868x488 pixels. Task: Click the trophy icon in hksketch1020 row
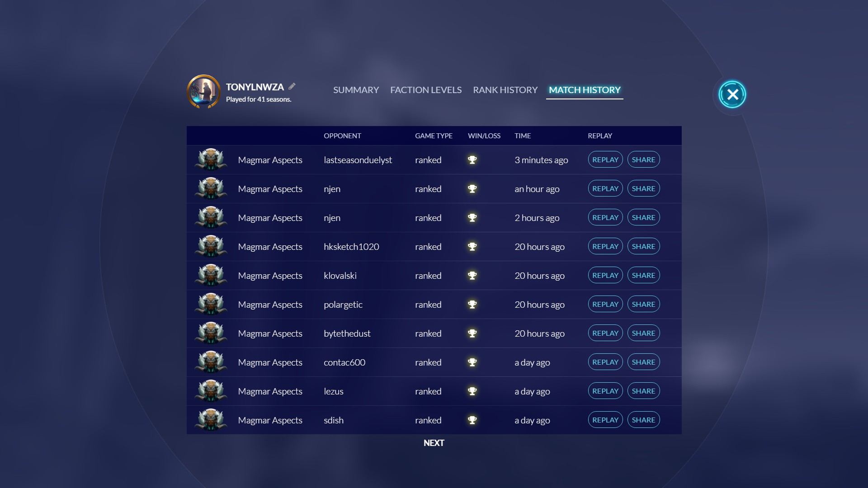tap(472, 247)
